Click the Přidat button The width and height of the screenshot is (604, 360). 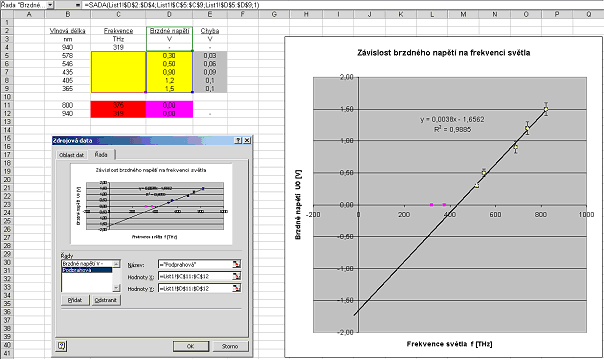point(75,300)
